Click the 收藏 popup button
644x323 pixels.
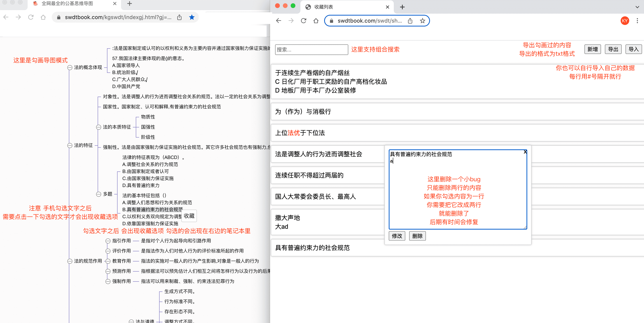point(189,216)
